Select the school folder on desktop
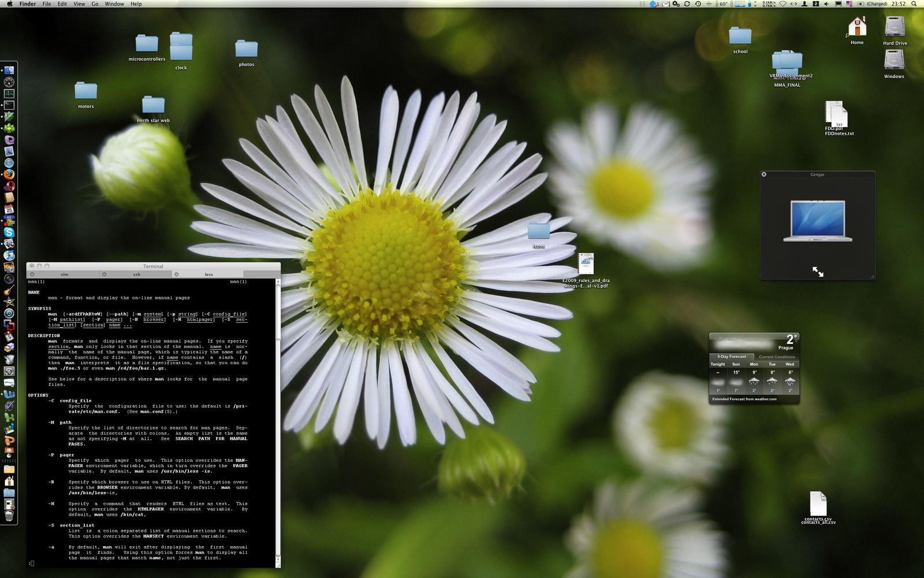924x578 pixels. pos(740,40)
